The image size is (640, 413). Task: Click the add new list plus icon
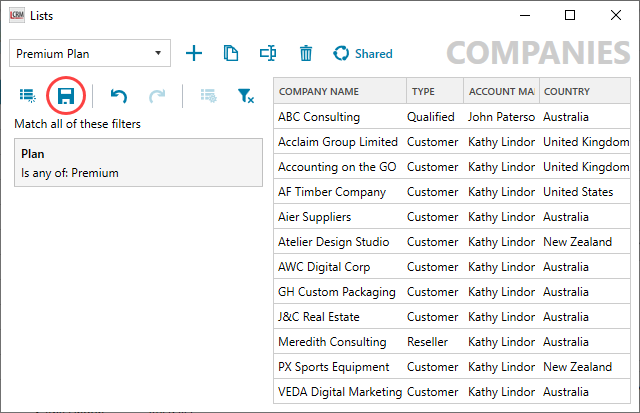click(194, 53)
